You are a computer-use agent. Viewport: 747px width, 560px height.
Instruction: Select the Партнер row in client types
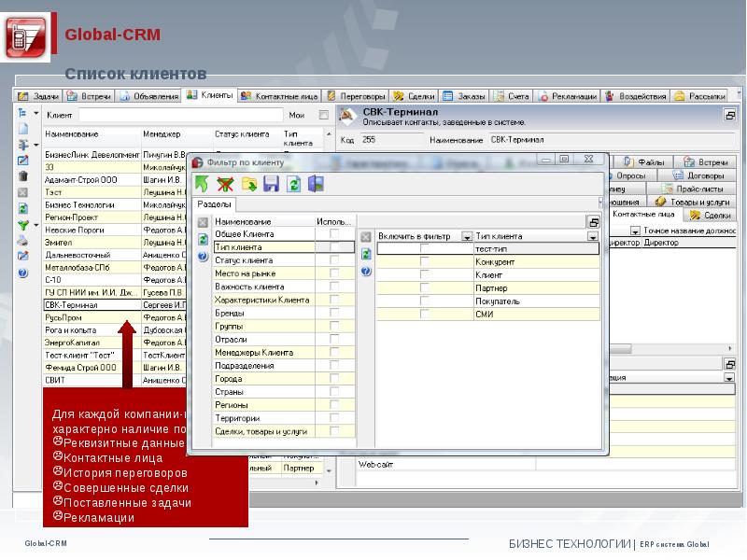pyautogui.click(x=488, y=288)
